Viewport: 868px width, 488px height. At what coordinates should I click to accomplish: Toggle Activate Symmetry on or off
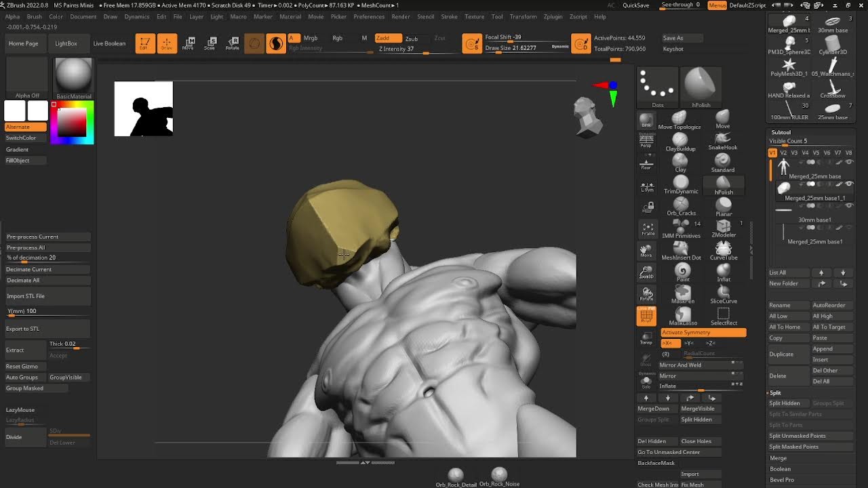[703, 332]
